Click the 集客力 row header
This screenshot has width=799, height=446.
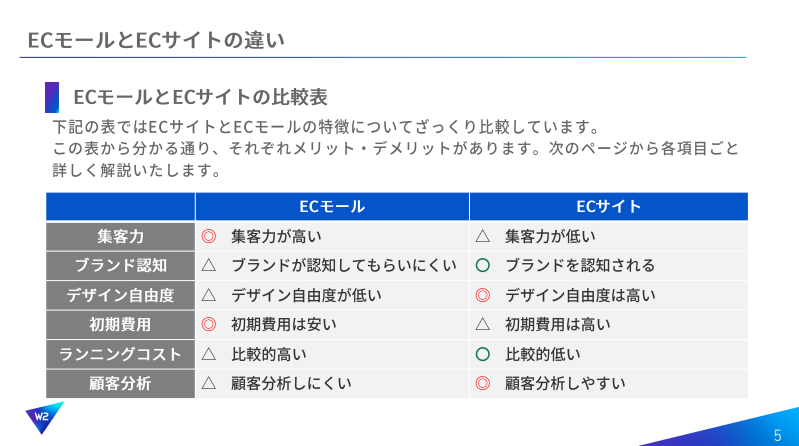(x=120, y=237)
